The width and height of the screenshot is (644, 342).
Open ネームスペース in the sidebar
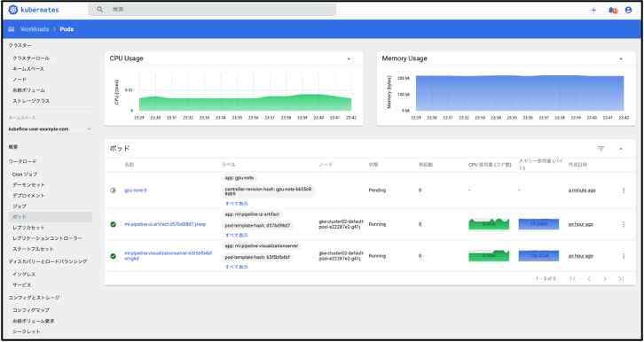(x=28, y=69)
